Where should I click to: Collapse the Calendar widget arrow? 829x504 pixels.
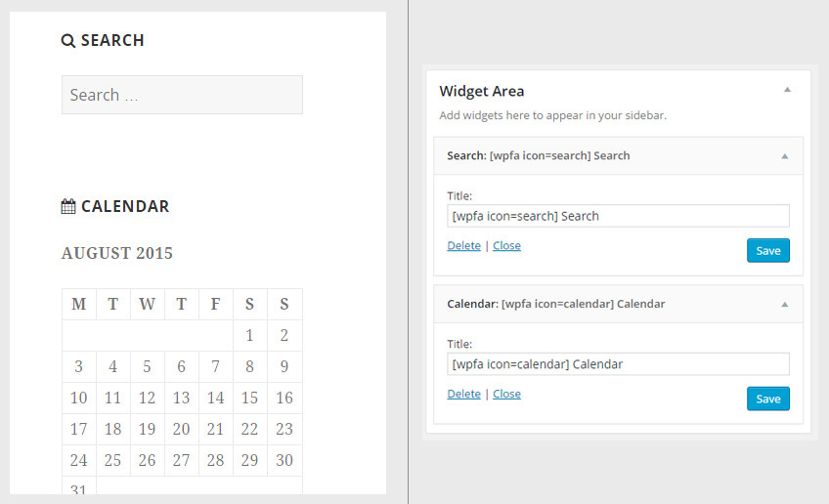click(784, 305)
